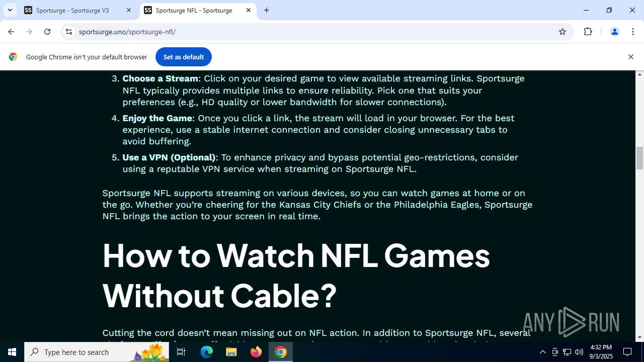Close the Sportsurge NFL tab
This screenshot has height=362, width=644.
(x=249, y=10)
